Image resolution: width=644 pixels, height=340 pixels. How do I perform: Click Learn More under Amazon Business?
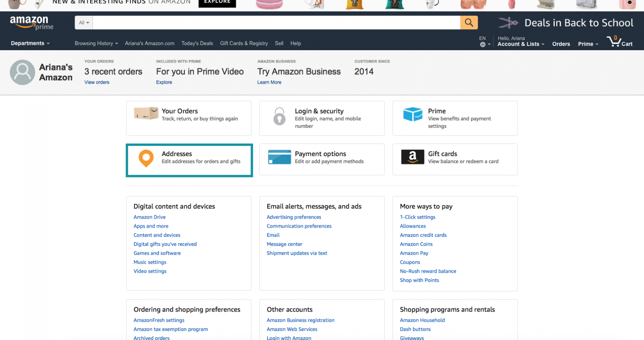coord(269,82)
